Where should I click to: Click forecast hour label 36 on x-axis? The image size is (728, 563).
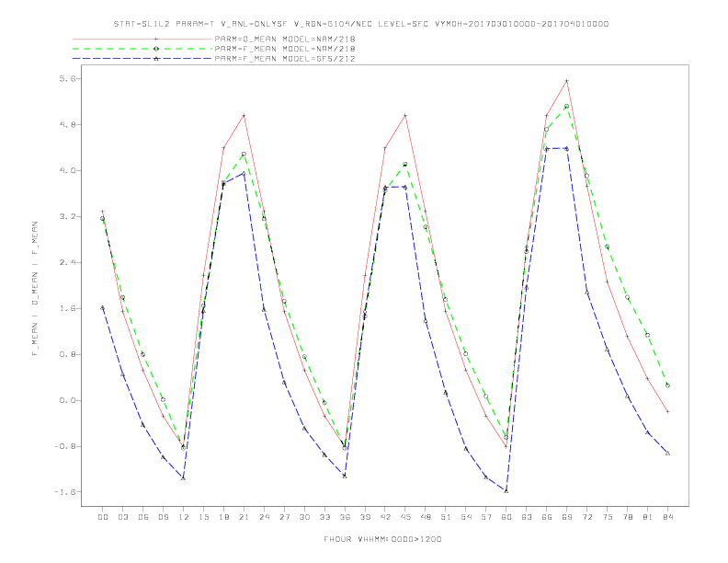tap(345, 518)
